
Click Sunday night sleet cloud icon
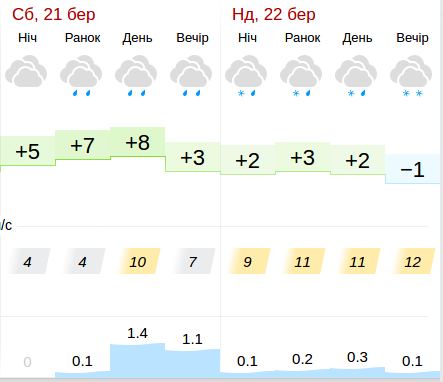click(x=246, y=76)
